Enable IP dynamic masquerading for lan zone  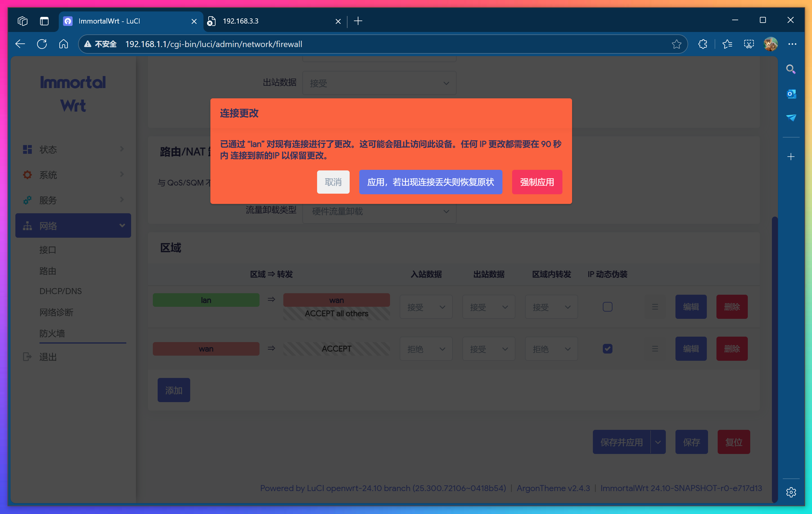[x=608, y=307]
